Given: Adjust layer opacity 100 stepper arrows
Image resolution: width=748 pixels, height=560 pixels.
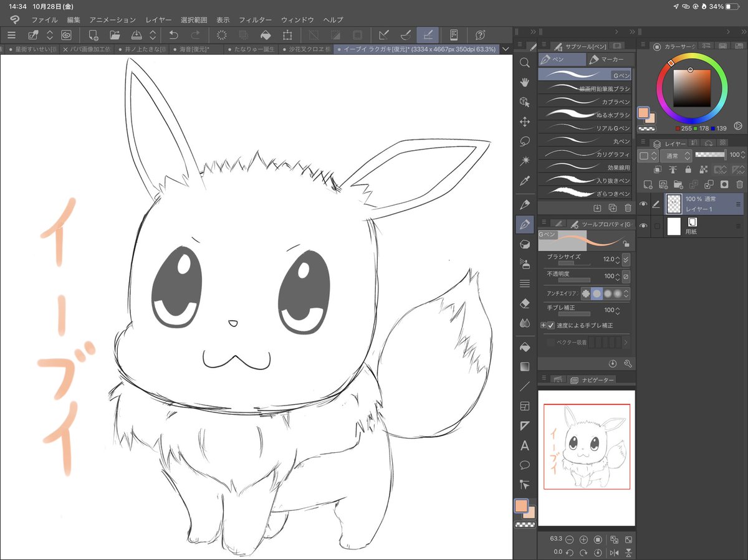Looking at the screenshot, I should 743,154.
